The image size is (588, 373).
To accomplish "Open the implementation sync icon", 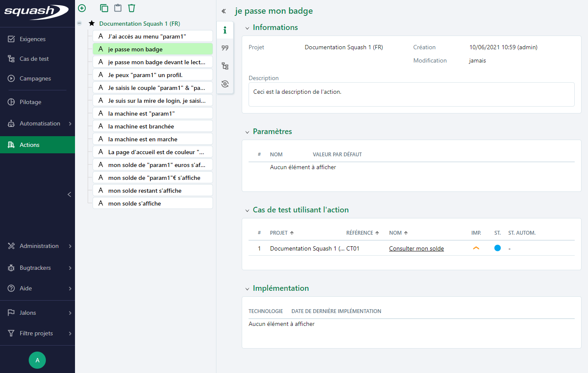I will click(x=225, y=84).
